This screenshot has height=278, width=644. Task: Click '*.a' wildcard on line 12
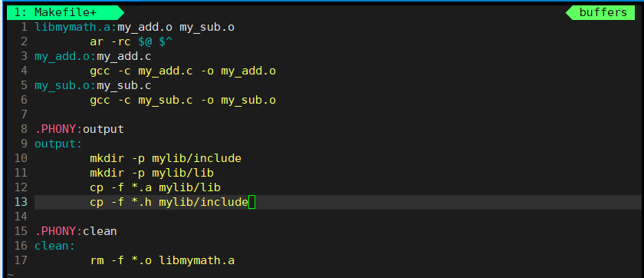point(142,187)
